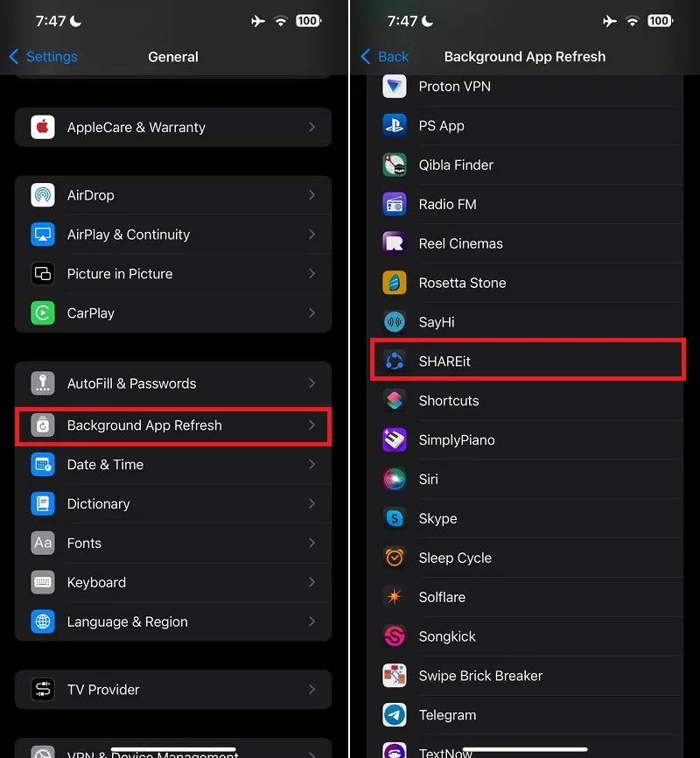Viewport: 700px width, 758px height.
Task: Tap the SayHi app icon
Action: (x=395, y=322)
